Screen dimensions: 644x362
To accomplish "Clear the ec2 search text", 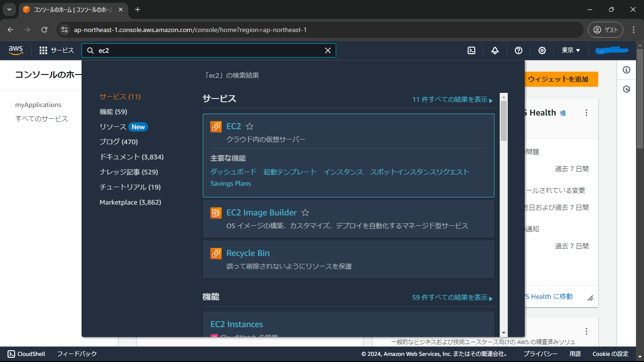I will 328,50.
